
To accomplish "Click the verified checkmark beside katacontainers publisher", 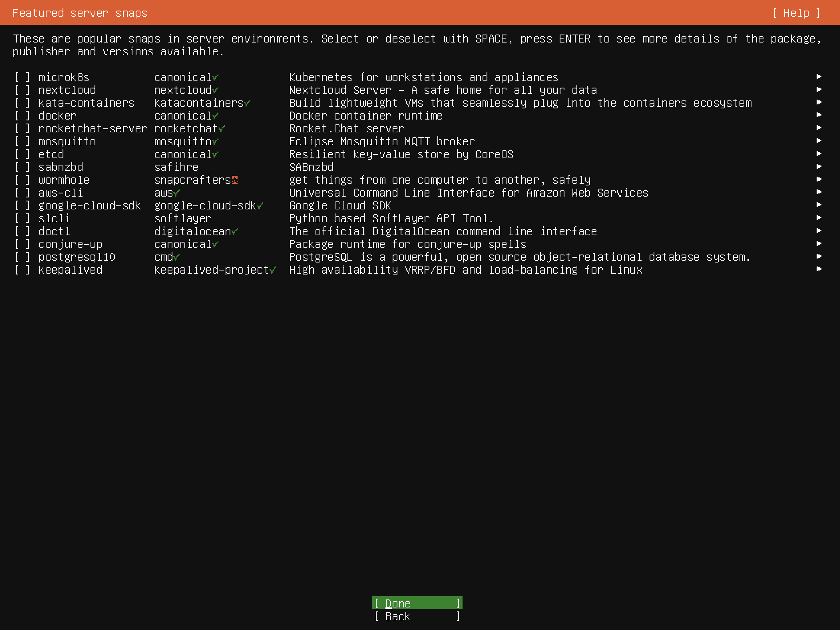I will [x=247, y=103].
